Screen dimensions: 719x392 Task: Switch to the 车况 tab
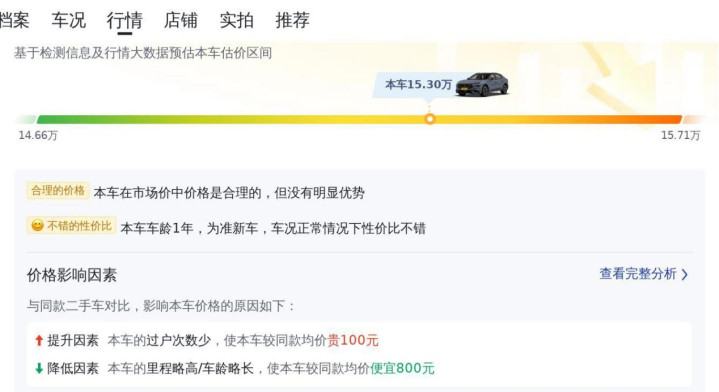(69, 20)
